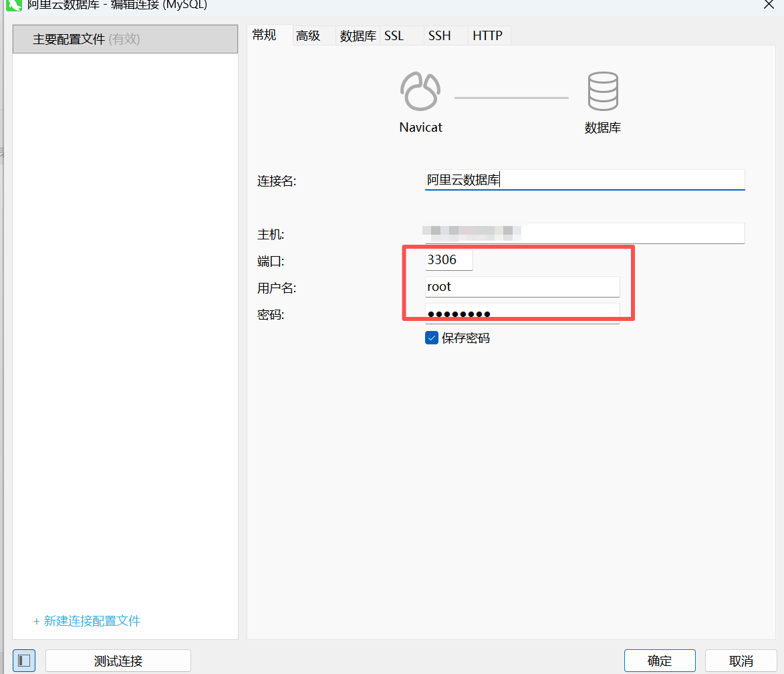The height and width of the screenshot is (674, 784).
Task: Toggle the 保存密码 checkbox
Action: [432, 338]
